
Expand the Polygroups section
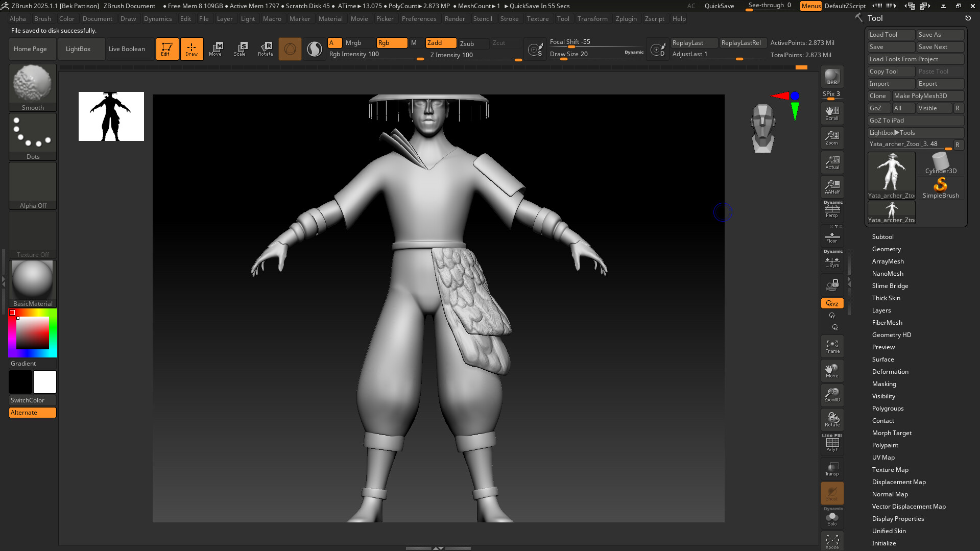click(888, 408)
